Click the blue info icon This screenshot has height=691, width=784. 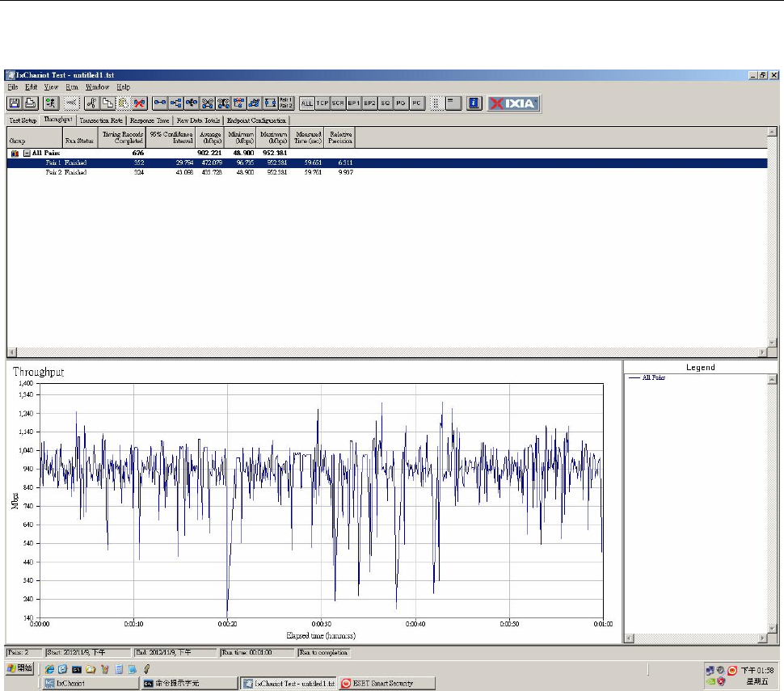pos(474,103)
